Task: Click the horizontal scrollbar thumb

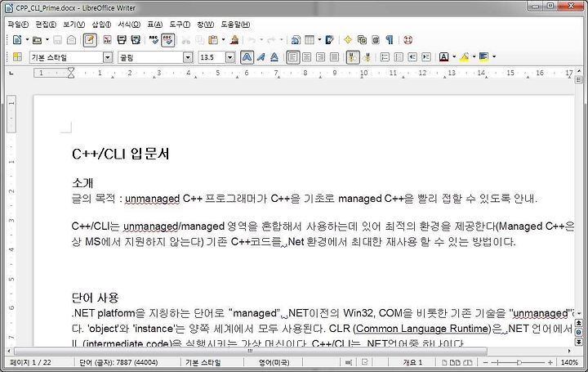Action: tap(251, 352)
